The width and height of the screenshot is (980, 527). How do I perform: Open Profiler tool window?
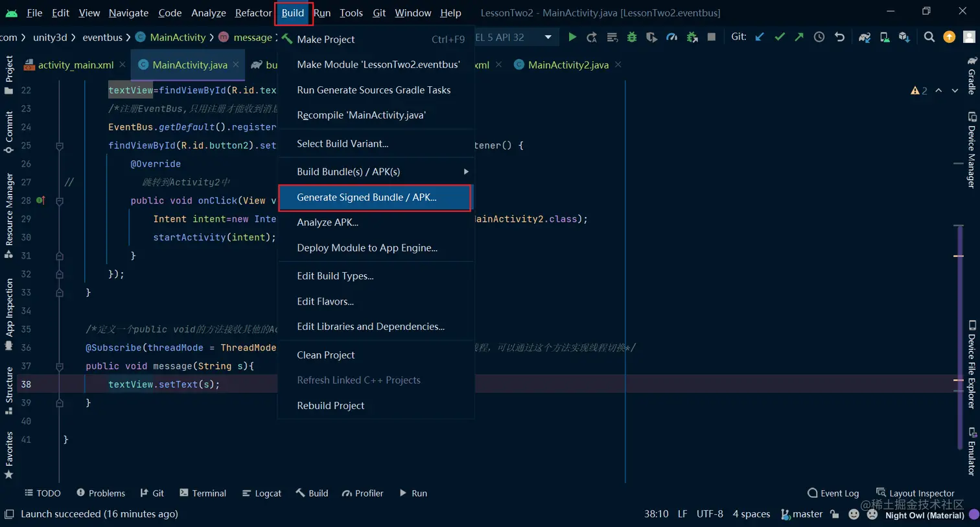coord(363,493)
